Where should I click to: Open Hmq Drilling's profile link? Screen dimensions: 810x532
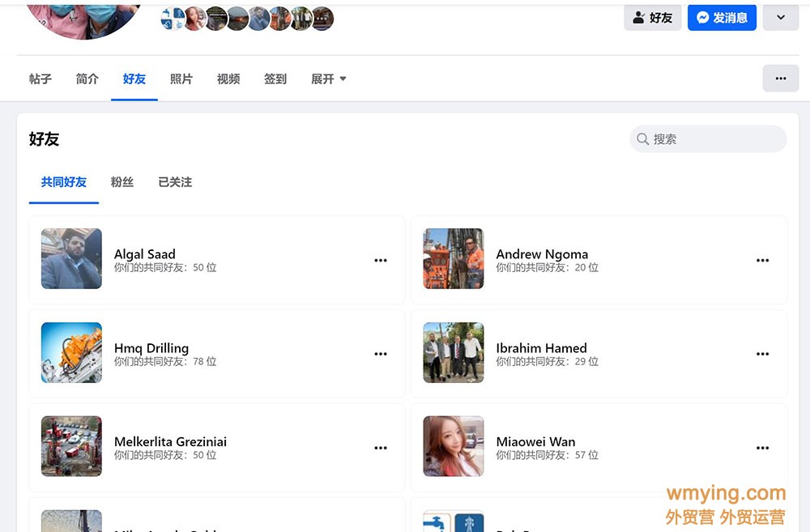tap(151, 348)
